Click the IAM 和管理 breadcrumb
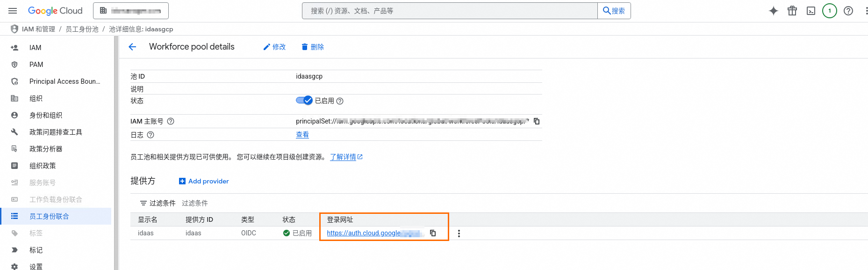The height and width of the screenshot is (270, 868). tap(38, 29)
